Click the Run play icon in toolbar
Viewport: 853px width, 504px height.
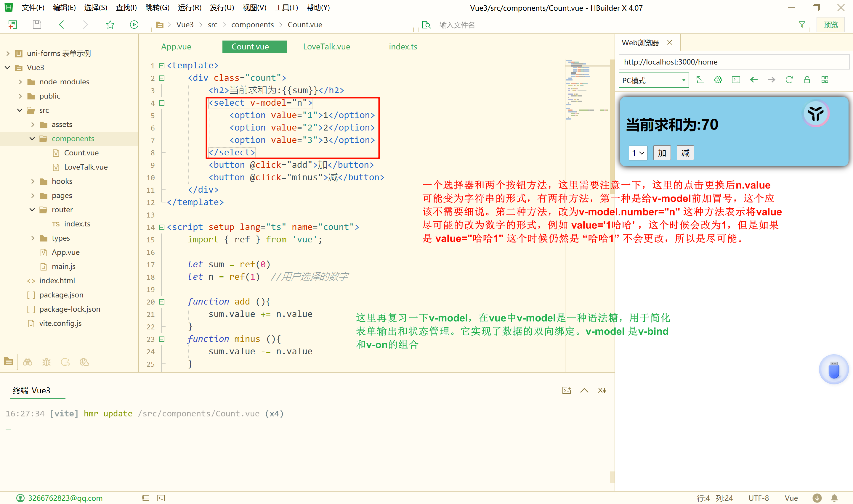pos(134,25)
